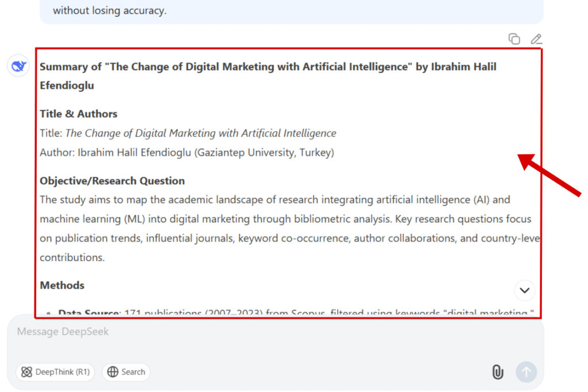Click the atom icon in DeepThink button

[26, 372]
